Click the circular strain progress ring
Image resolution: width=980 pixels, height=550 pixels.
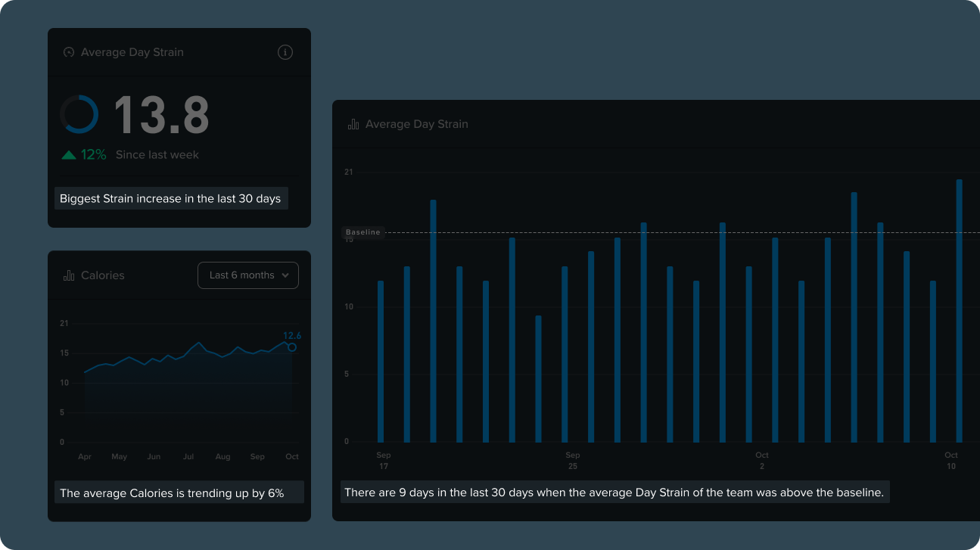click(80, 114)
